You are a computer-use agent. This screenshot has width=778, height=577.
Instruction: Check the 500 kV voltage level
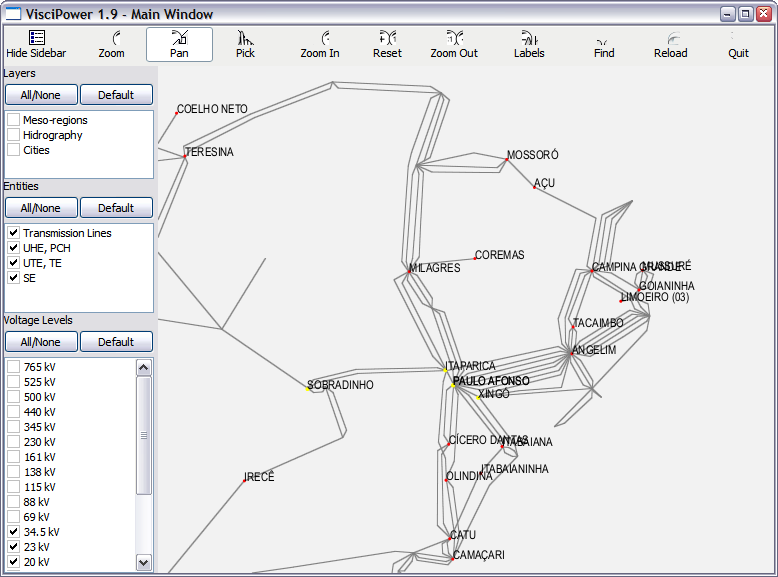coord(14,396)
